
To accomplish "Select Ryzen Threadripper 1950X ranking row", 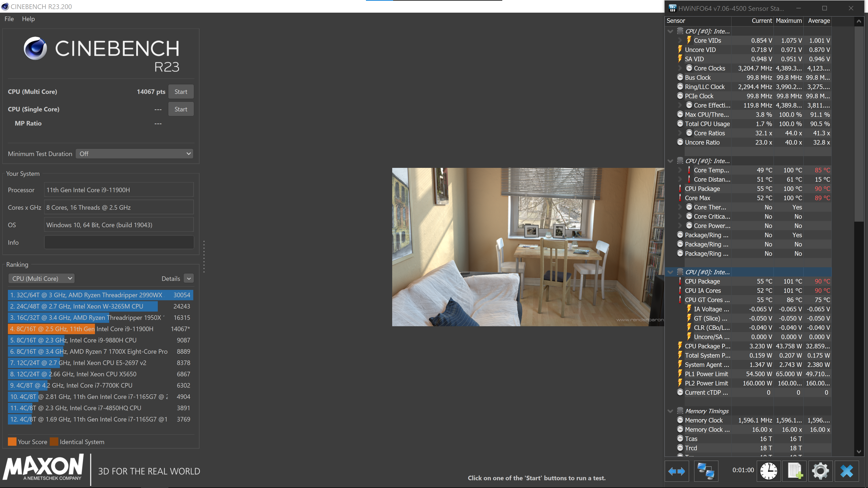I will click(100, 318).
